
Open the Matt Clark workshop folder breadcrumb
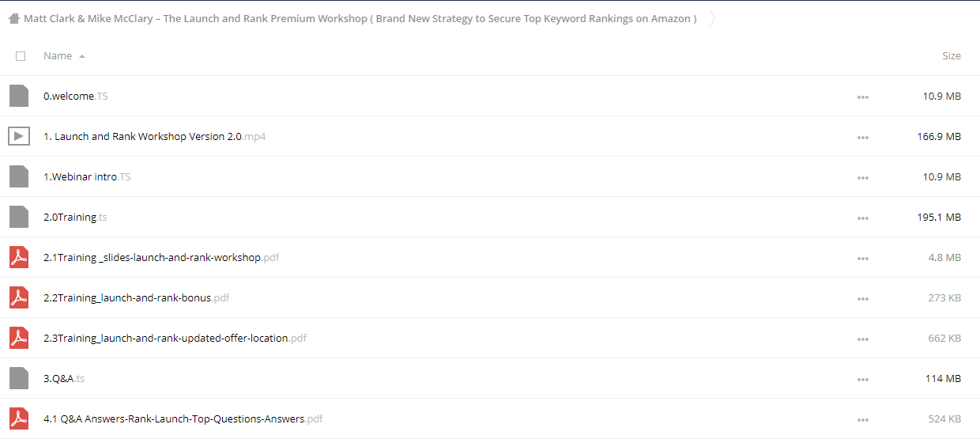360,18
